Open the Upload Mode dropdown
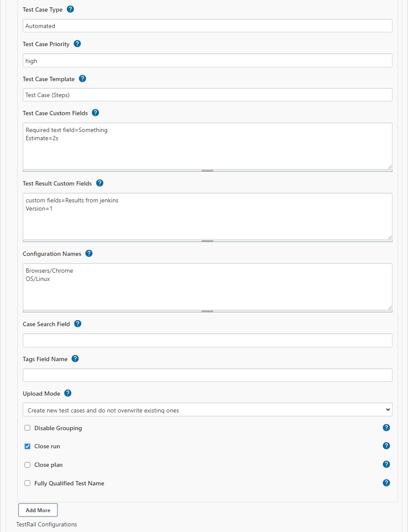The width and height of the screenshot is (408, 532). tap(208, 409)
